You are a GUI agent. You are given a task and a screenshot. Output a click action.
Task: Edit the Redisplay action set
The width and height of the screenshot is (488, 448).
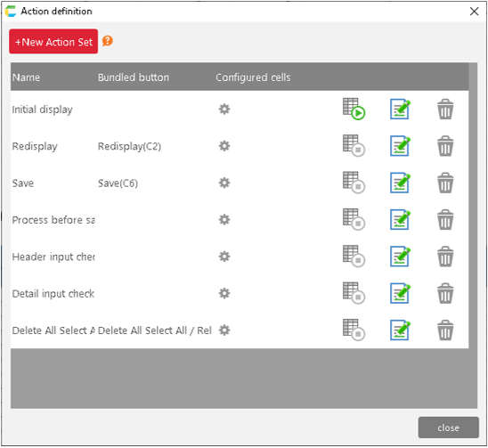click(400, 146)
